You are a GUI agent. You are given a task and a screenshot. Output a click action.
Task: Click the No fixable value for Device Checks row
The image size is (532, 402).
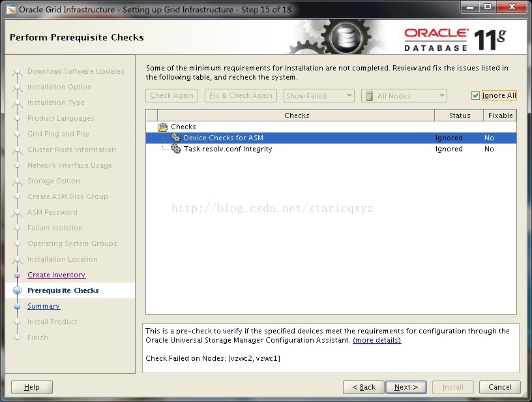point(489,138)
